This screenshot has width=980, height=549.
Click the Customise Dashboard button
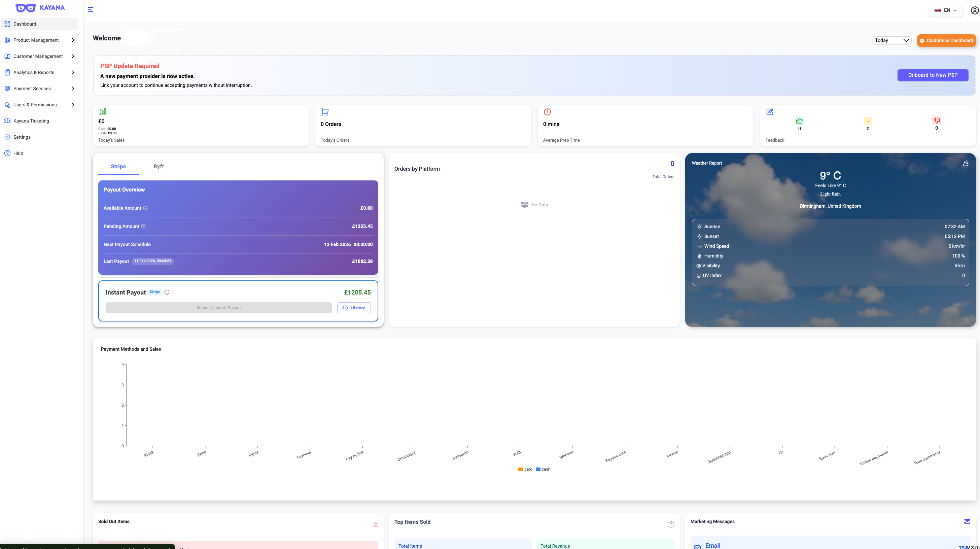[x=946, y=40]
